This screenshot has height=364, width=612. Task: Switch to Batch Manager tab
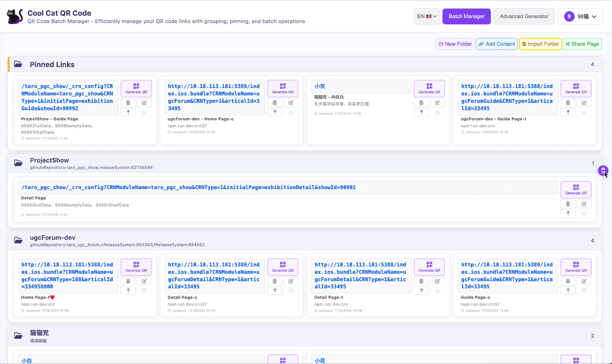pos(466,17)
